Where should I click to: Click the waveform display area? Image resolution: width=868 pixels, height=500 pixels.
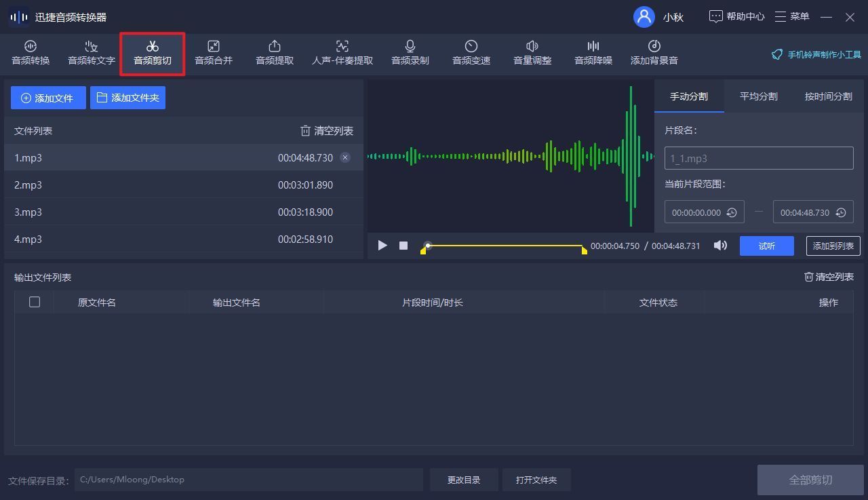pyautogui.click(x=511, y=156)
